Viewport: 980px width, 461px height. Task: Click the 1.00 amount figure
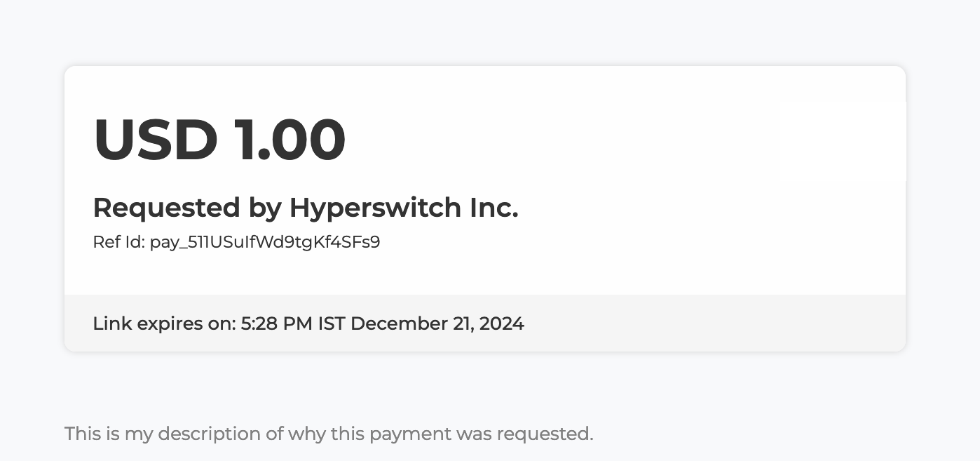point(290,140)
